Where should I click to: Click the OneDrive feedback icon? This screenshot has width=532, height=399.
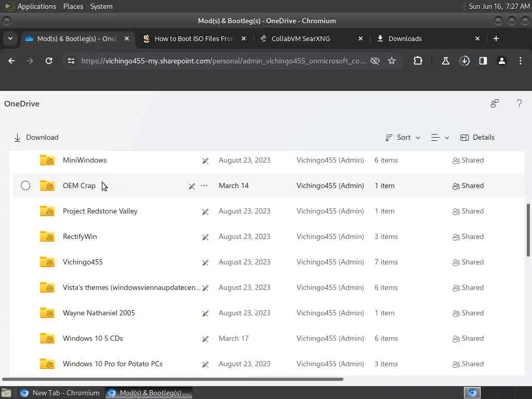pos(495,103)
